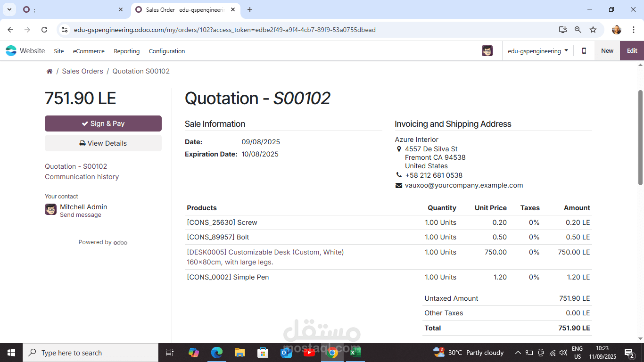Screen dimensions: 644x362
Task: Open the user avatar in Odoo navbar
Action: pos(487,51)
